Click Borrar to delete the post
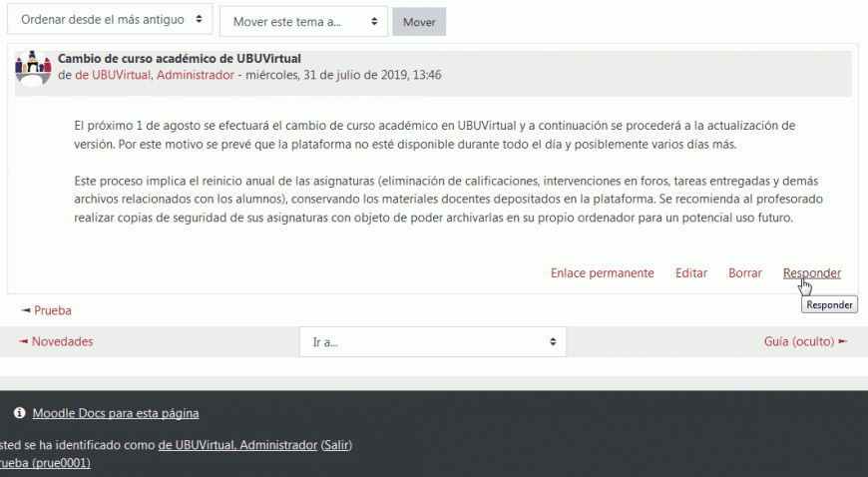Image resolution: width=868 pixels, height=477 pixels. 745,273
